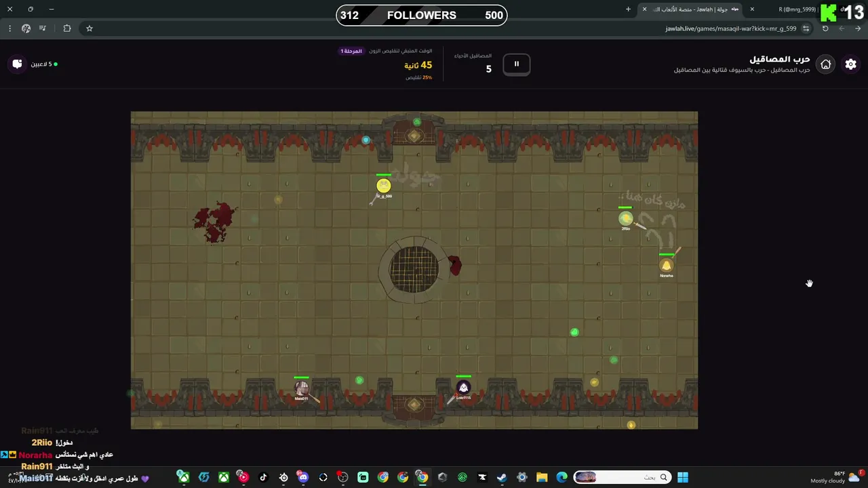868x488 pixels.
Task: Open File Explorer from the taskbar
Action: click(542, 477)
